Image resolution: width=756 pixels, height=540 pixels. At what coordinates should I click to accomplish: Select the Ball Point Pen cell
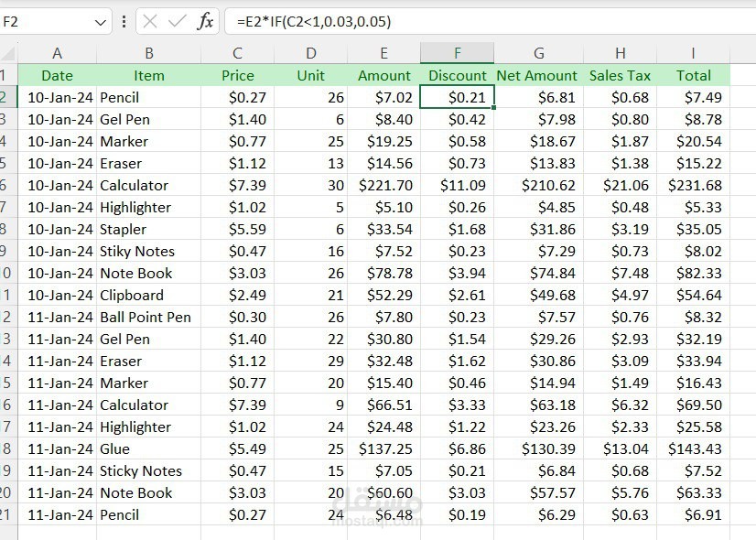148,317
